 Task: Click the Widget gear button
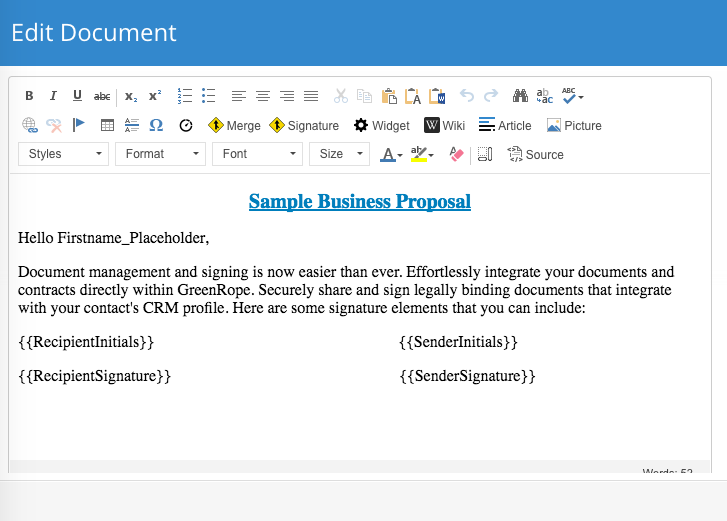click(x=382, y=125)
